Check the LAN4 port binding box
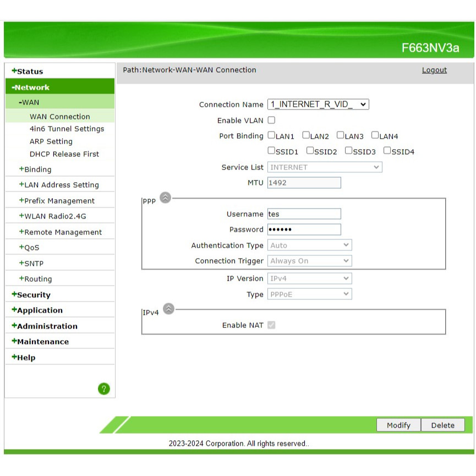Viewport: 476px width, 476px height. 375,135
